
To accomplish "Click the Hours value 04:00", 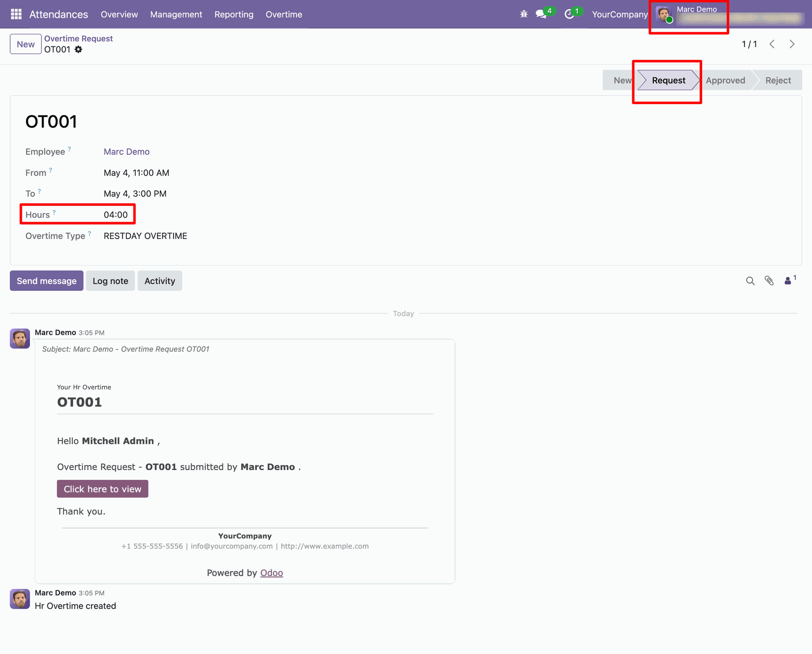I will point(116,215).
